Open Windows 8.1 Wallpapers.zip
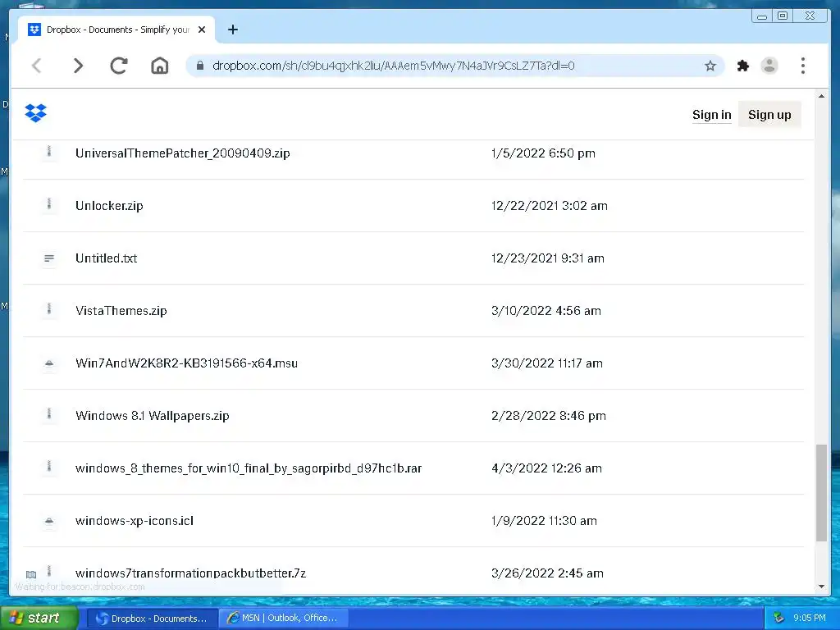This screenshot has height=630, width=840. click(152, 416)
